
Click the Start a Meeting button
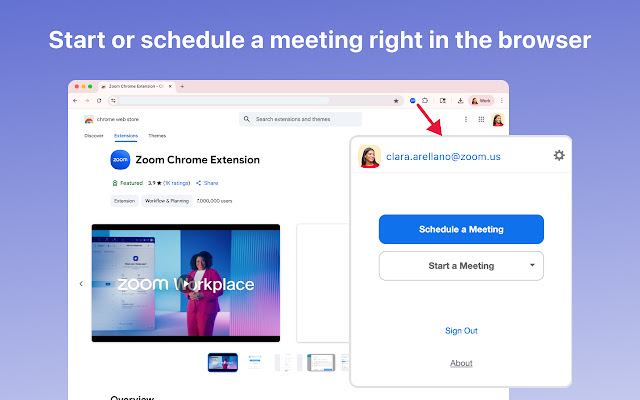(x=461, y=266)
